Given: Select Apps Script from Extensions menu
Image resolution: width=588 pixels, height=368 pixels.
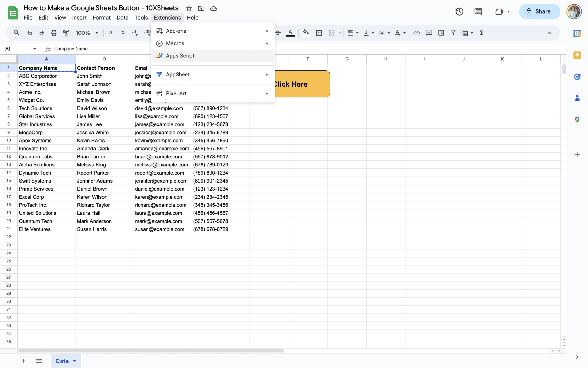Looking at the screenshot, I should pyautogui.click(x=180, y=56).
